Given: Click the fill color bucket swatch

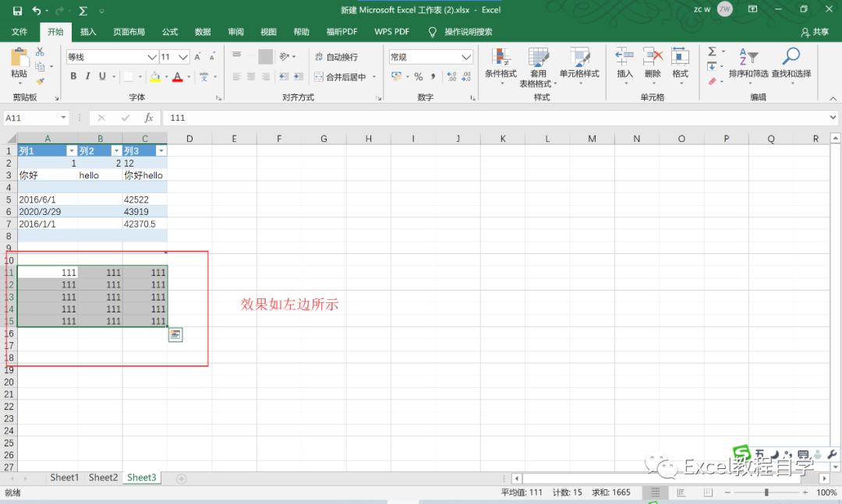Looking at the screenshot, I should [x=154, y=77].
